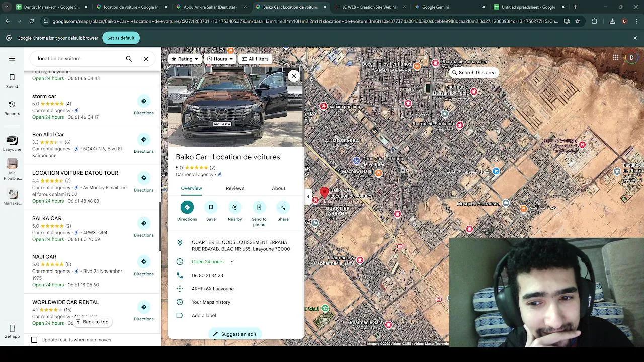Switch to Dentist Marrakech Google Sheets tab
The width and height of the screenshot is (644, 362).
(49, 7)
